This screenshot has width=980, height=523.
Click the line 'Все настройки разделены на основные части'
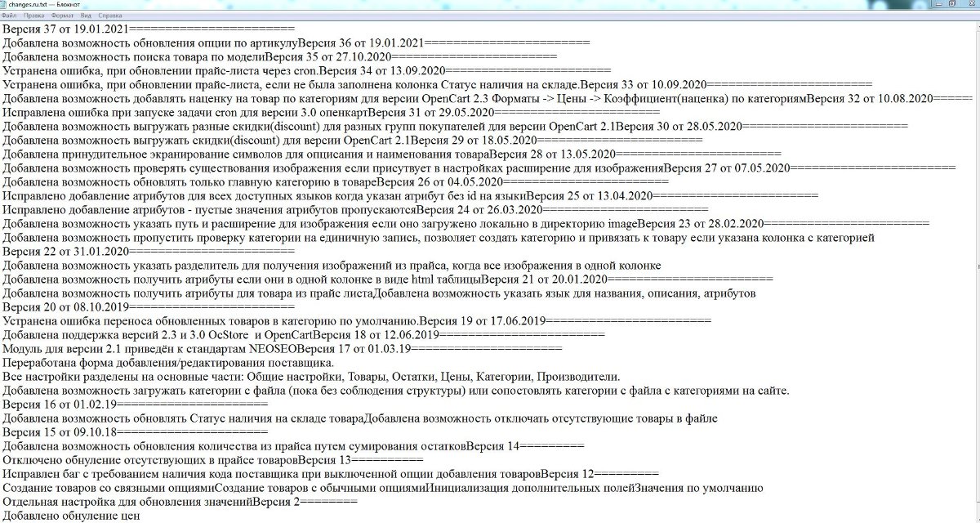pyautogui.click(x=312, y=376)
